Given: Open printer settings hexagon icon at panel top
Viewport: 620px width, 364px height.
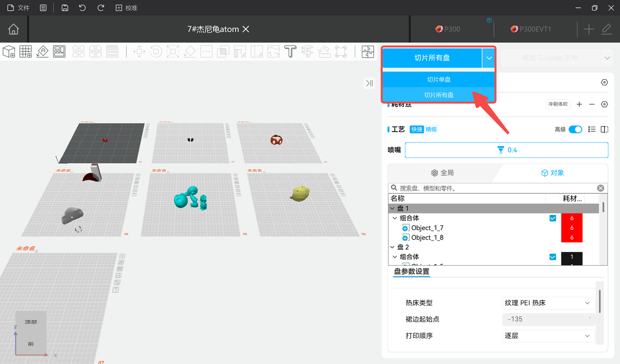Looking at the screenshot, I should 604,82.
